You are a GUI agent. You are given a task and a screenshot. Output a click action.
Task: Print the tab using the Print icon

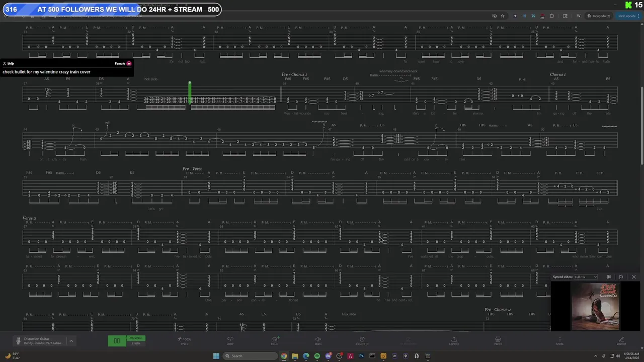click(x=498, y=341)
